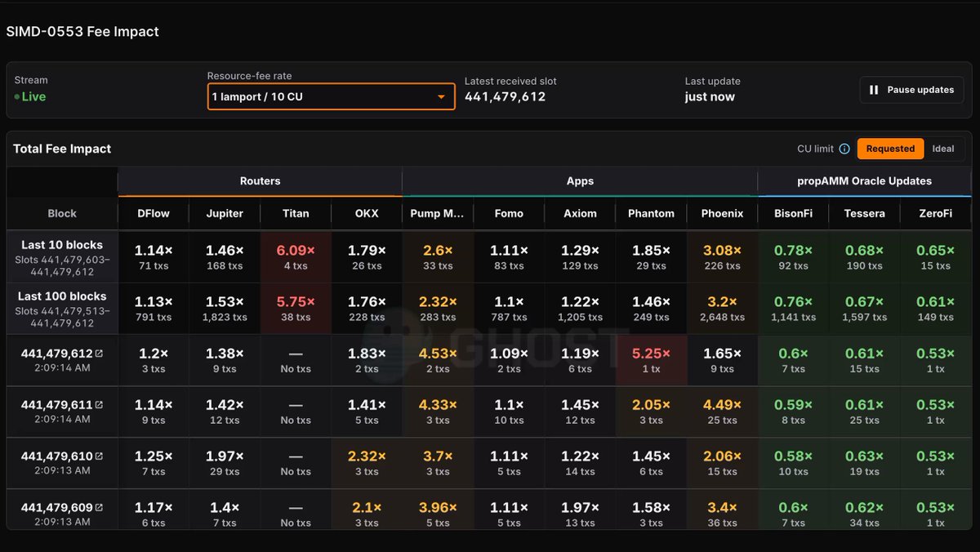Click the truncated Pump M... column header
Viewport: 980px width, 552px height.
[x=438, y=213]
